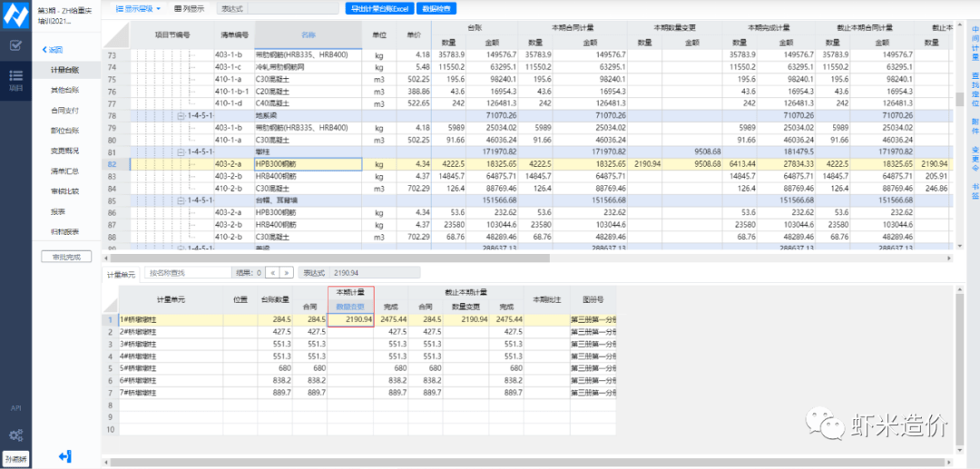980x469 pixels.
Task: Collapse the 台帽、耳背墙 node in row 85
Action: [181, 199]
